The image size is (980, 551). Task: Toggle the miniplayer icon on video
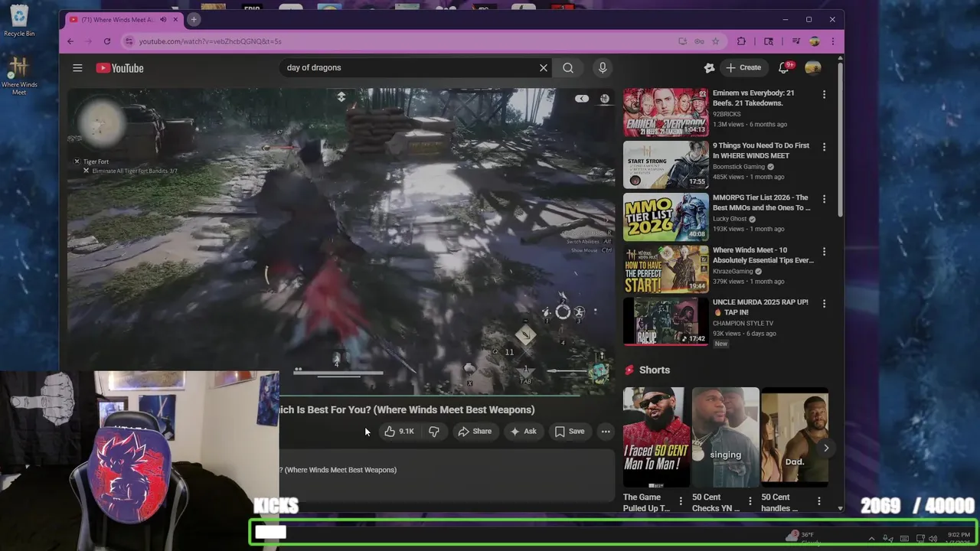(582, 99)
